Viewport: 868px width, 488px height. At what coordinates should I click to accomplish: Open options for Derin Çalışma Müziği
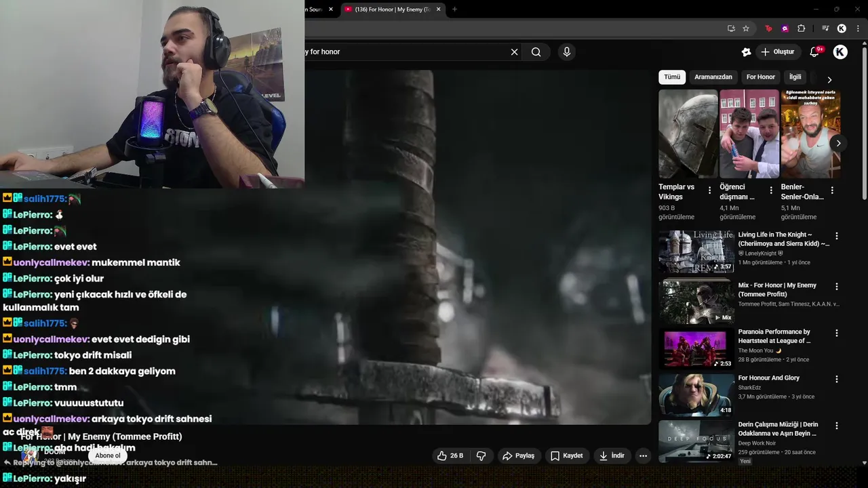tap(836, 426)
